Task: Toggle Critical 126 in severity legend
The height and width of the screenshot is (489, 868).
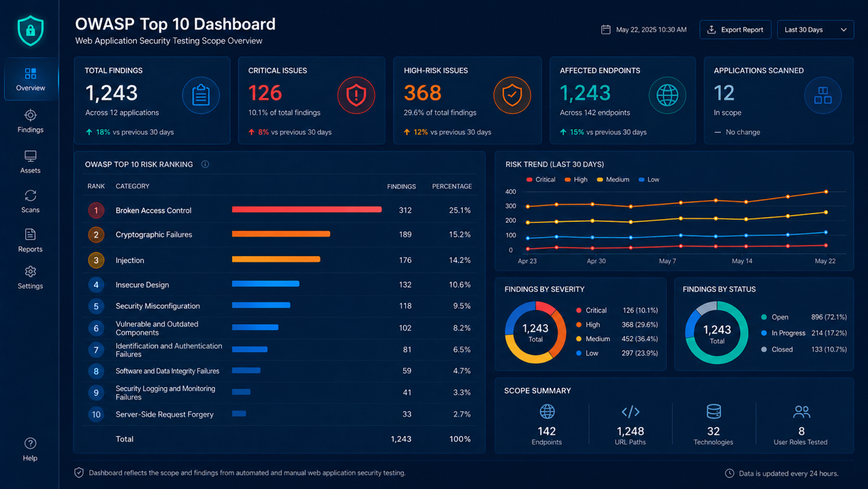Action: 617,310
